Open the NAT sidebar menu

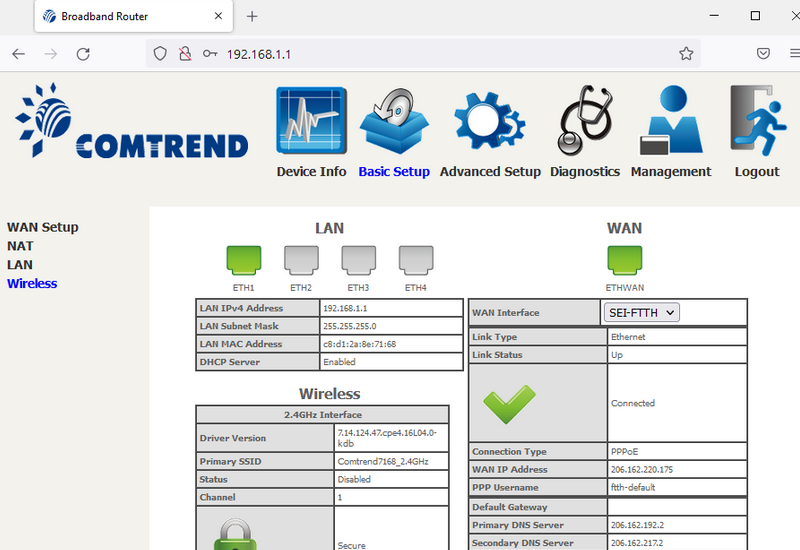20,246
